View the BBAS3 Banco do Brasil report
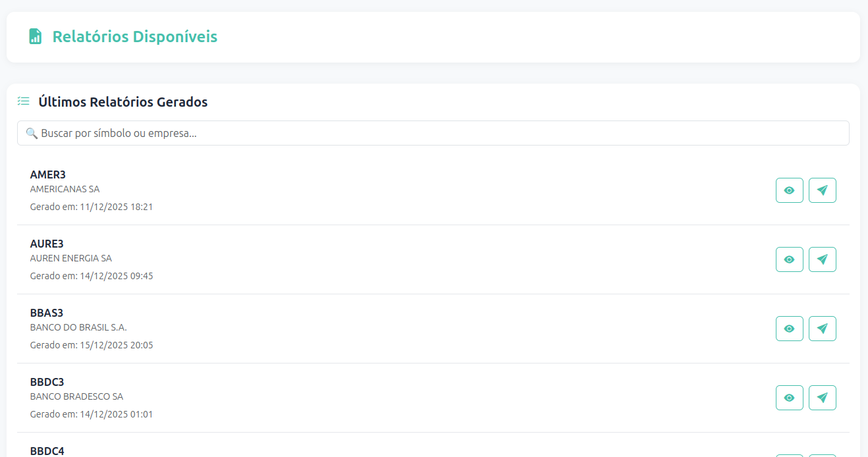Viewport: 868px width, 457px height. point(789,329)
